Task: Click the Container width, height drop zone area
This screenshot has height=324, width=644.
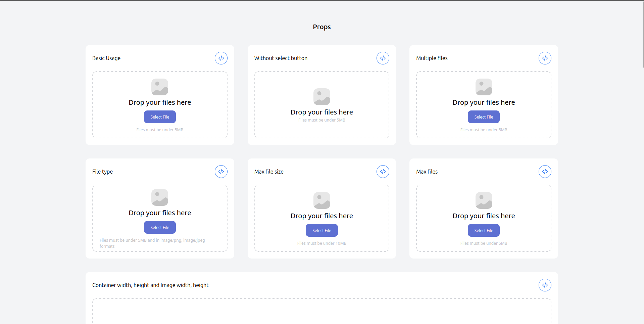Action: 321,312
